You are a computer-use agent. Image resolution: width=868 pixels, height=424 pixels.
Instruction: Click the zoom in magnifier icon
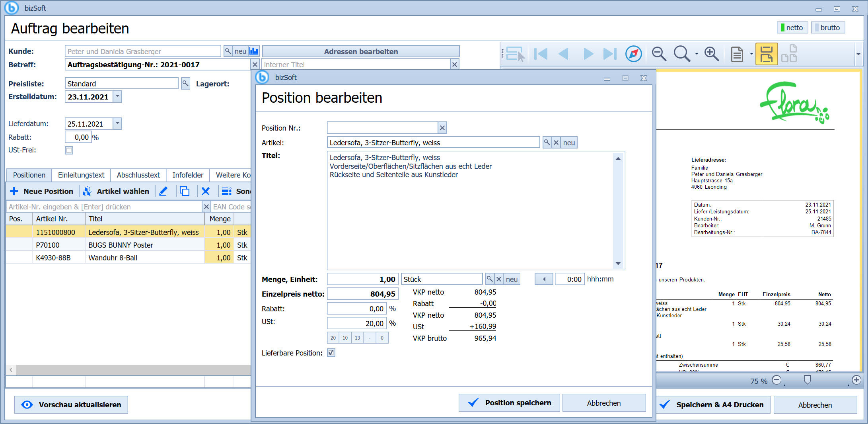[x=711, y=54]
